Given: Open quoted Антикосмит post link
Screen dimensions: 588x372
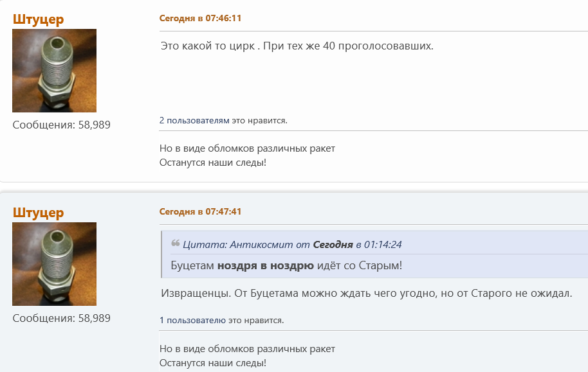Looking at the screenshot, I should pyautogui.click(x=292, y=244).
